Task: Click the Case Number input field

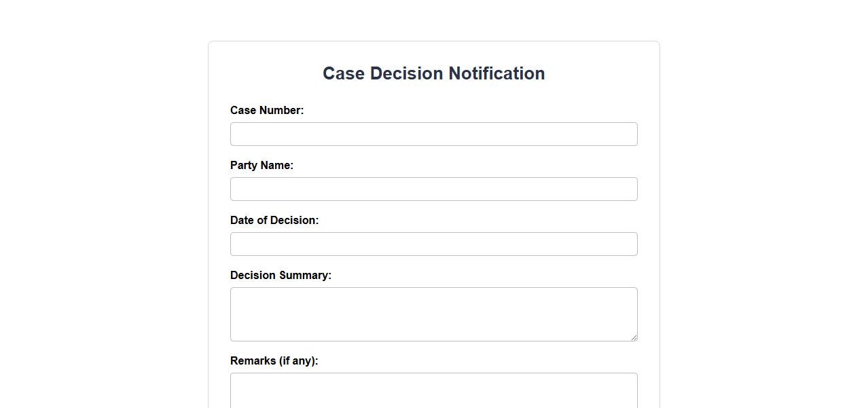Action: coord(433,134)
